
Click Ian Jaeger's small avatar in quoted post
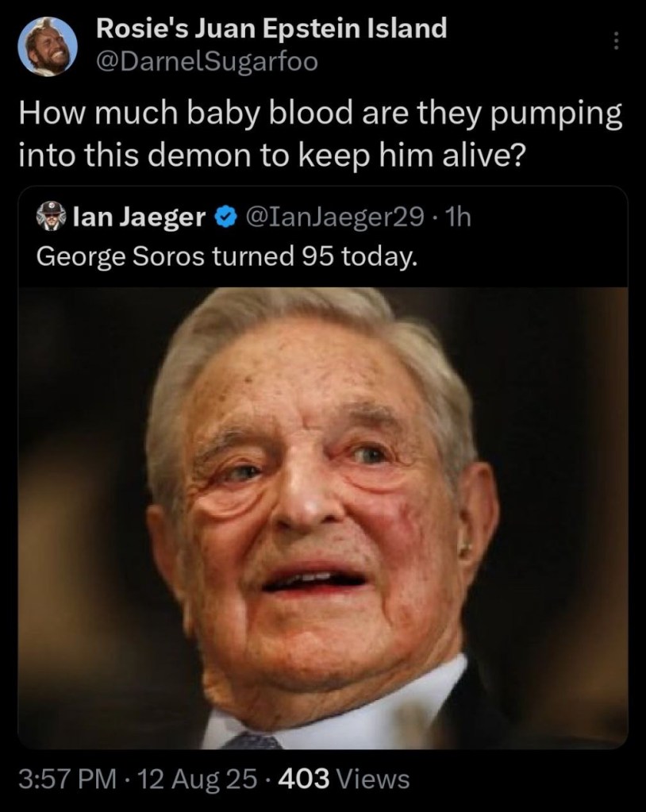[x=51, y=217]
